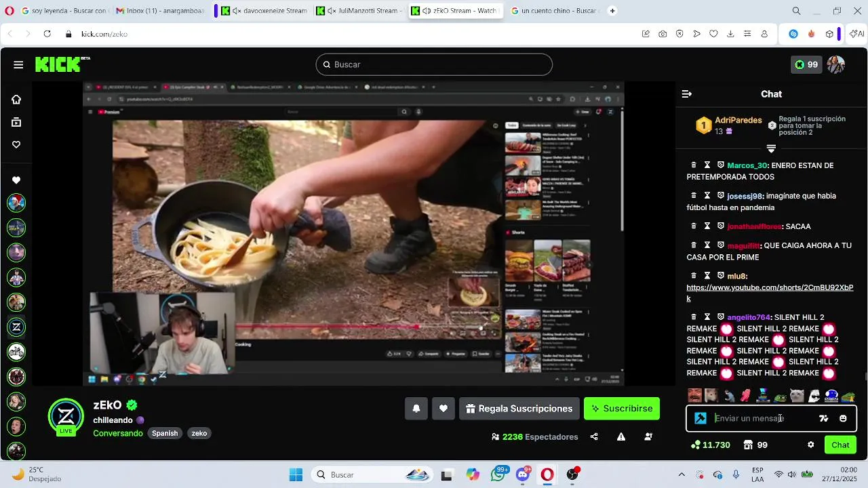Ban user maguifitt with the shield icon
The height and width of the screenshot is (488, 868).
pos(721,245)
